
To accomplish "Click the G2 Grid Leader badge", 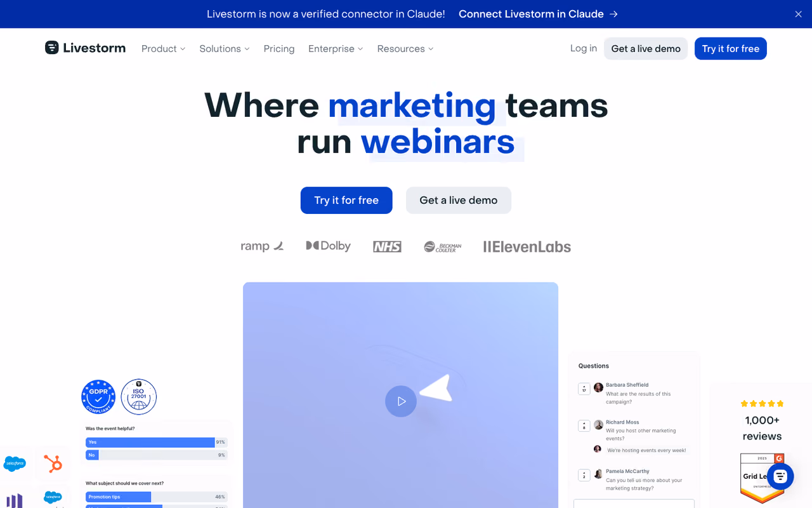I will (x=763, y=478).
